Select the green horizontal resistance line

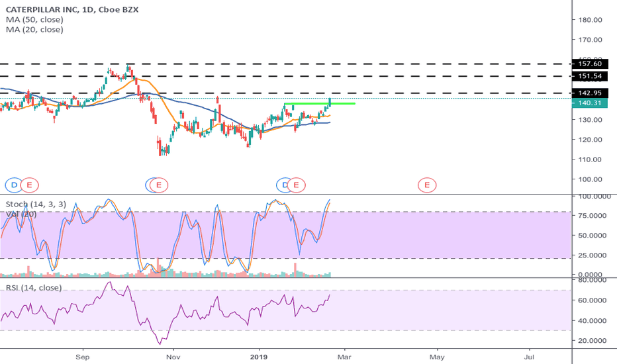320,103
